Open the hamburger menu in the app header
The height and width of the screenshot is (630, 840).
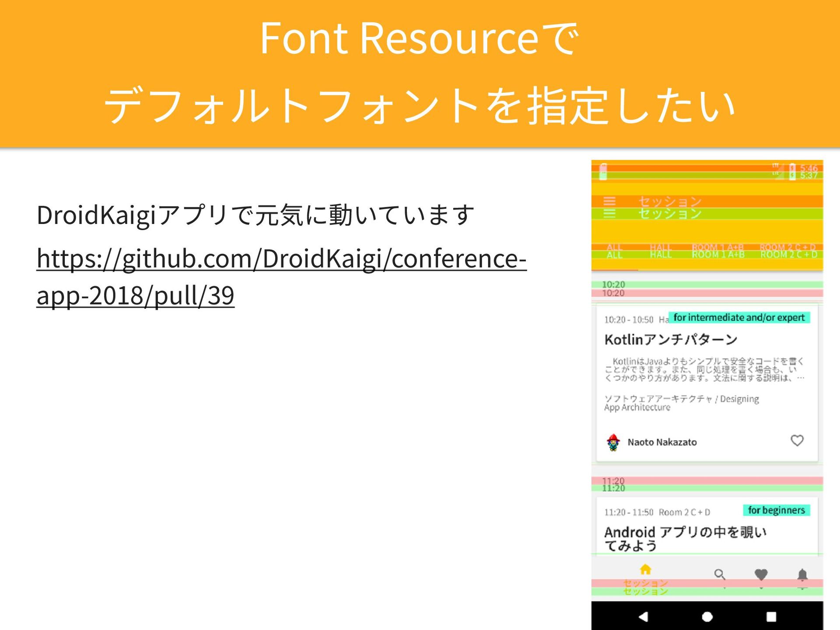(609, 207)
